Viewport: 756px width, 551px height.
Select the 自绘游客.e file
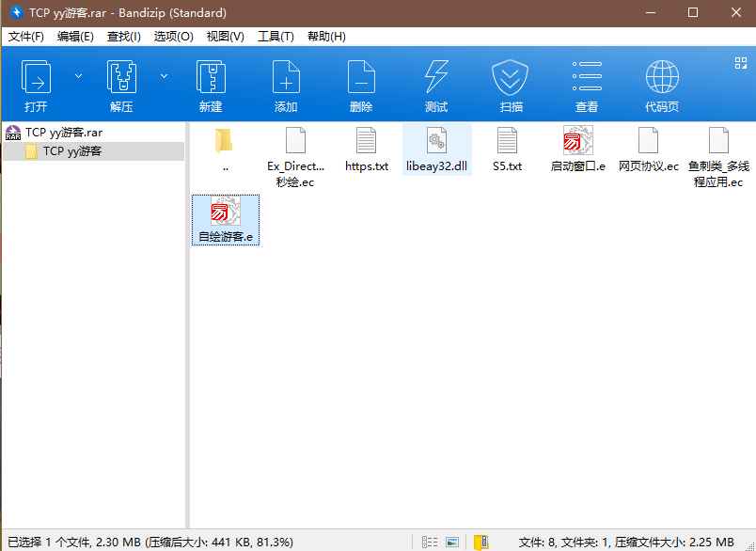tap(226, 220)
